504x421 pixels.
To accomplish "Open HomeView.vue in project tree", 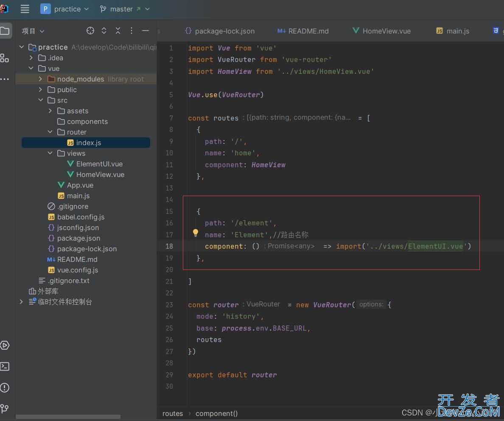I will coord(95,174).
